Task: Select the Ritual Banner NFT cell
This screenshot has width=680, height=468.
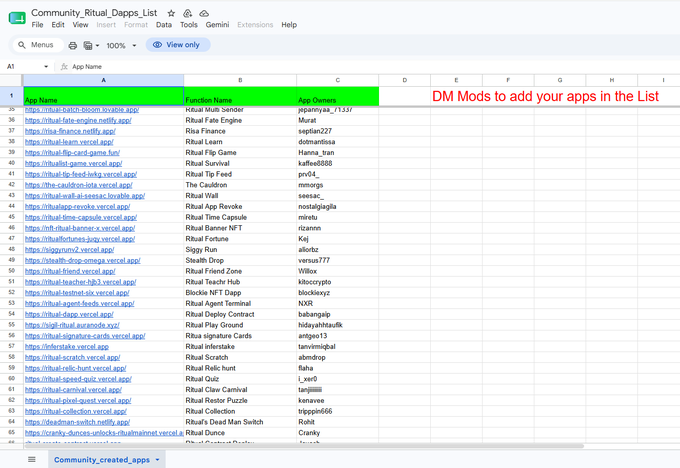Action: (240, 228)
